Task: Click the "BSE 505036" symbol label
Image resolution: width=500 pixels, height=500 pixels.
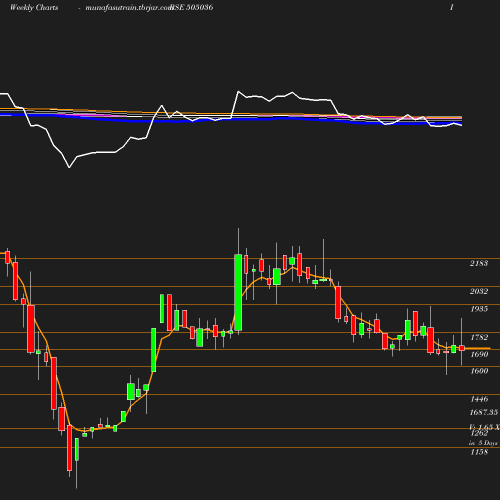Action: [192, 8]
